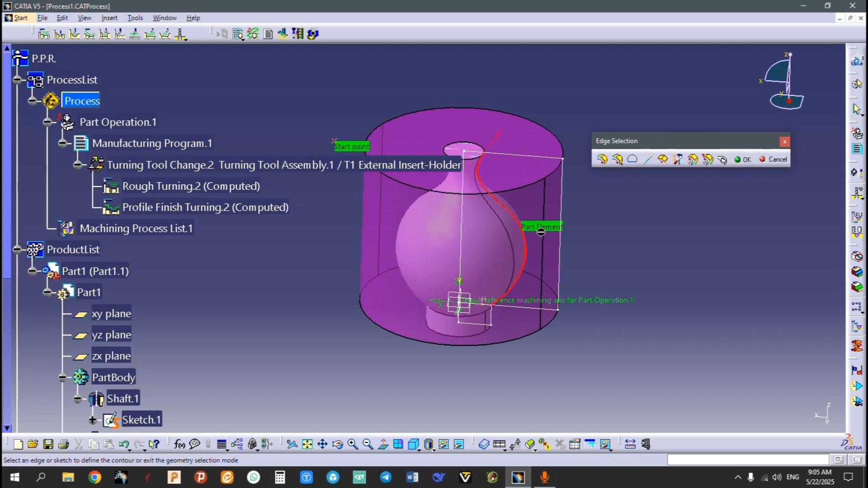Click the Zoom In magnifier icon
868x488 pixels.
click(x=353, y=444)
